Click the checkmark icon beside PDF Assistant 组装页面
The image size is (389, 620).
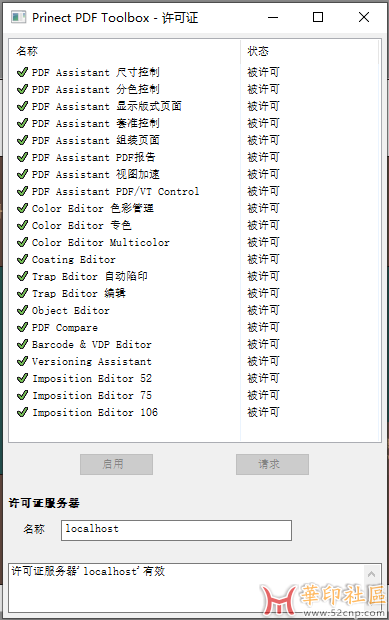22,140
